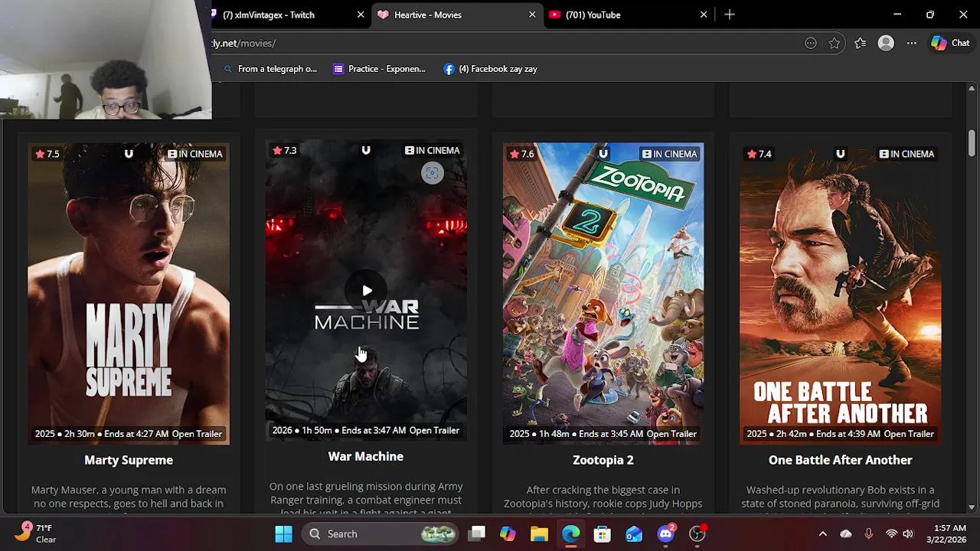Open Microsoft Store from the taskbar
Viewport: 980px width, 551px height.
603,534
